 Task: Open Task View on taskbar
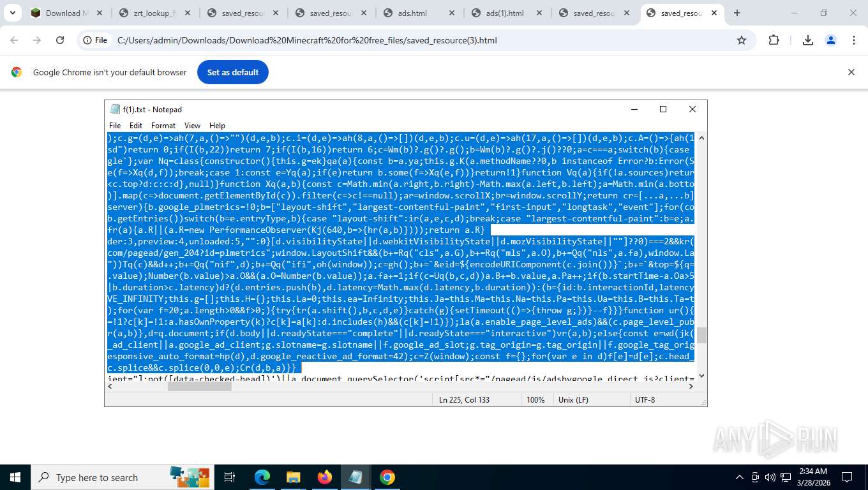(x=230, y=477)
